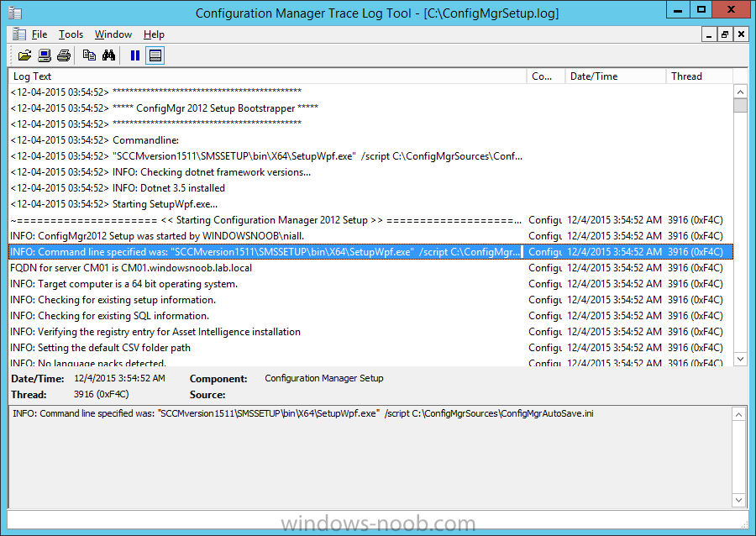Click the '12/4/2015 3:54:52 AM' details Date/Time value
756x536 pixels.
point(119,378)
